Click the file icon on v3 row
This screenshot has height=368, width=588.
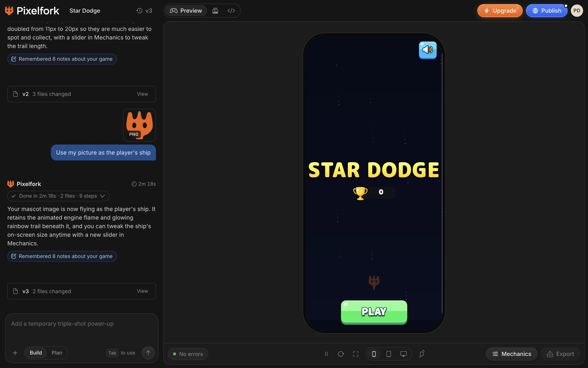[x=16, y=291]
